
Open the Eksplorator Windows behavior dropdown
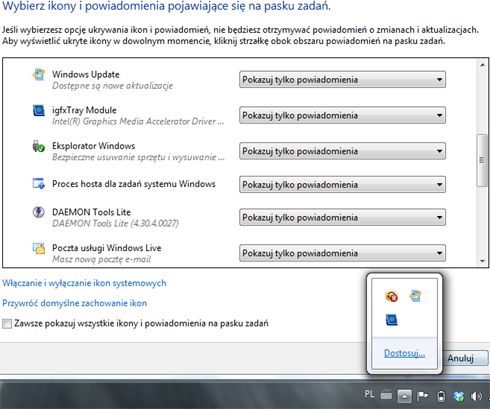point(342,151)
